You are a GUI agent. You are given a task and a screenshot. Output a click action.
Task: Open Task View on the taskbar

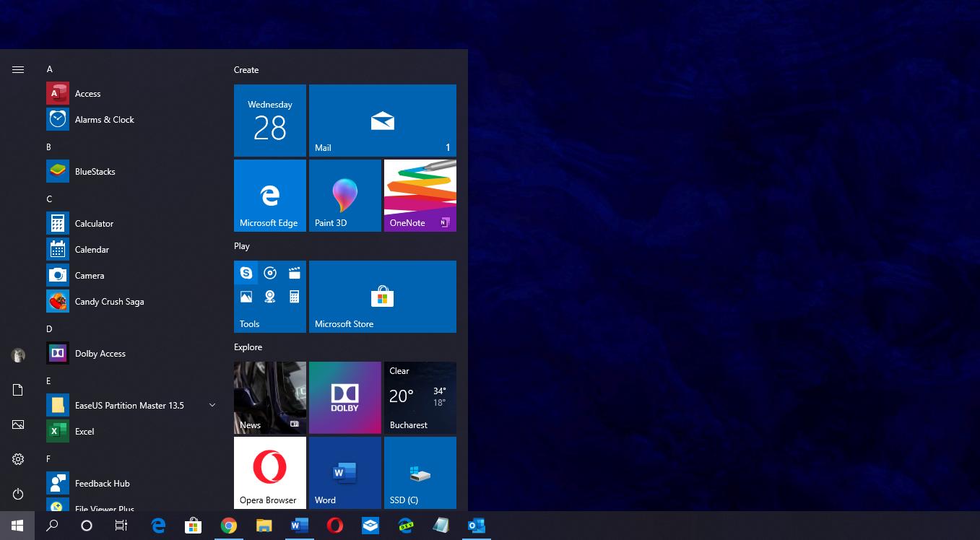[x=121, y=526]
